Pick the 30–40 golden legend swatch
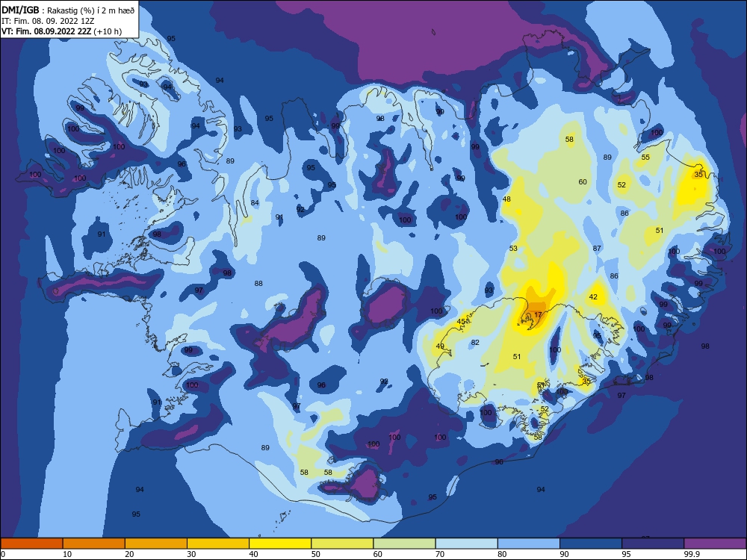747x560 pixels. [x=218, y=544]
